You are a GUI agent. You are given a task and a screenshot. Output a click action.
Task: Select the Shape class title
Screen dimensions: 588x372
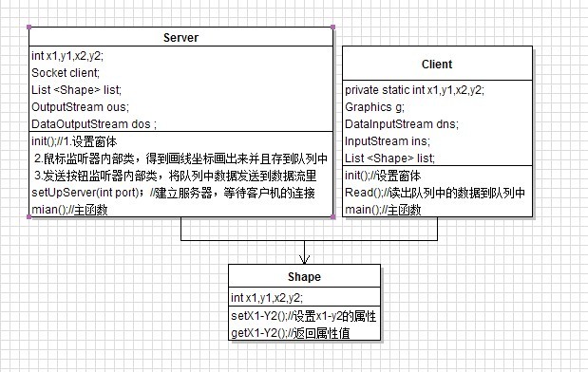click(x=304, y=277)
